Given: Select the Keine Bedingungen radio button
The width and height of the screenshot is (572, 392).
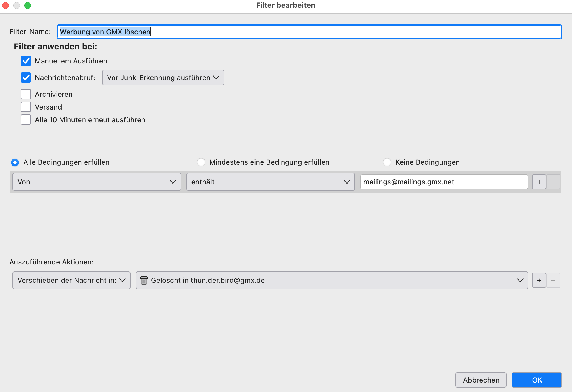Looking at the screenshot, I should click(x=387, y=162).
